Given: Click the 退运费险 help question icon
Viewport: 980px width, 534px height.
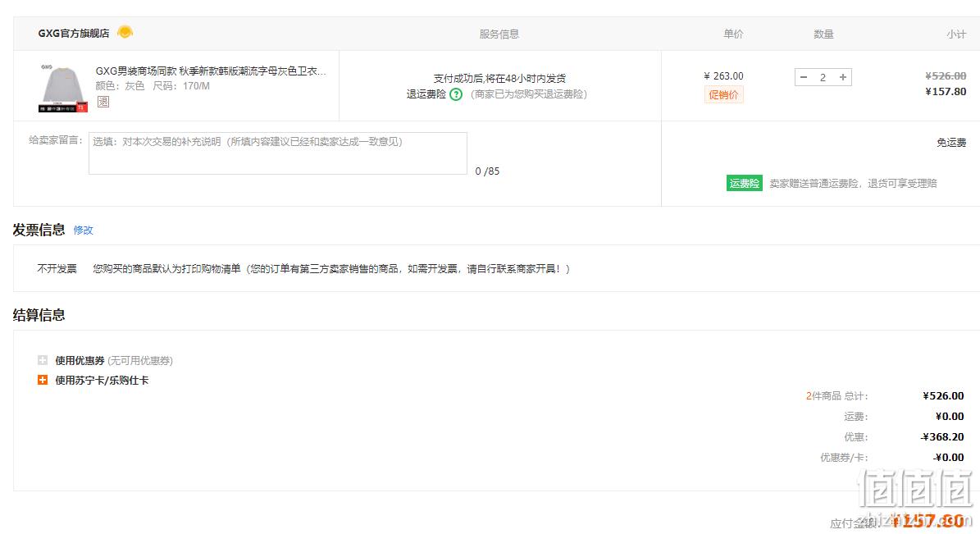Looking at the screenshot, I should point(456,94).
